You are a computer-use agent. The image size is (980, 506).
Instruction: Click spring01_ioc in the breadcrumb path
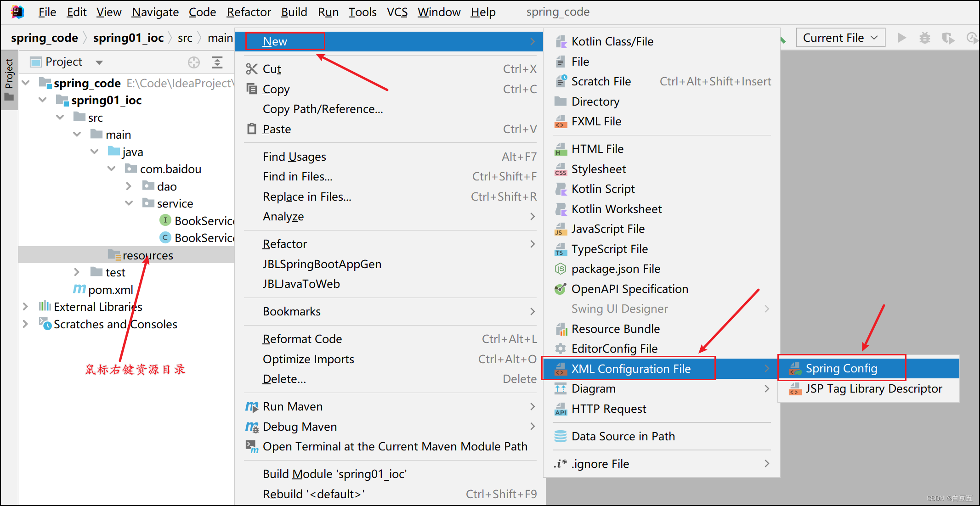[128, 38]
